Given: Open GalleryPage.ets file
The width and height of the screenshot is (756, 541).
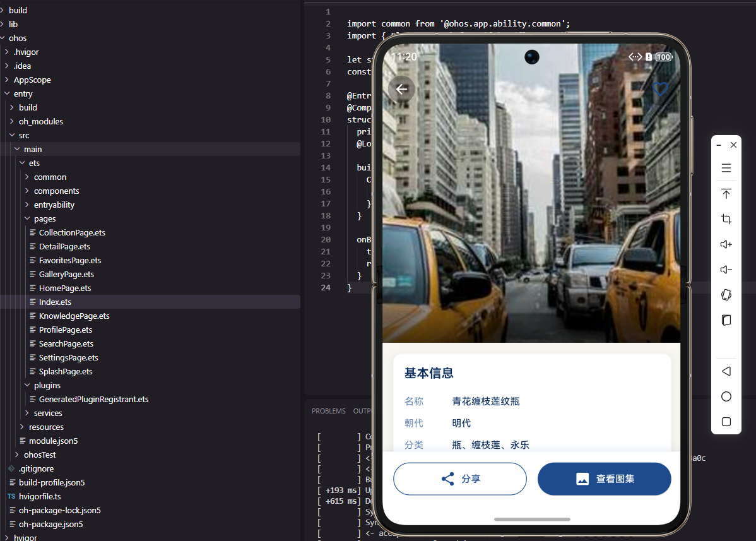Looking at the screenshot, I should [66, 275].
